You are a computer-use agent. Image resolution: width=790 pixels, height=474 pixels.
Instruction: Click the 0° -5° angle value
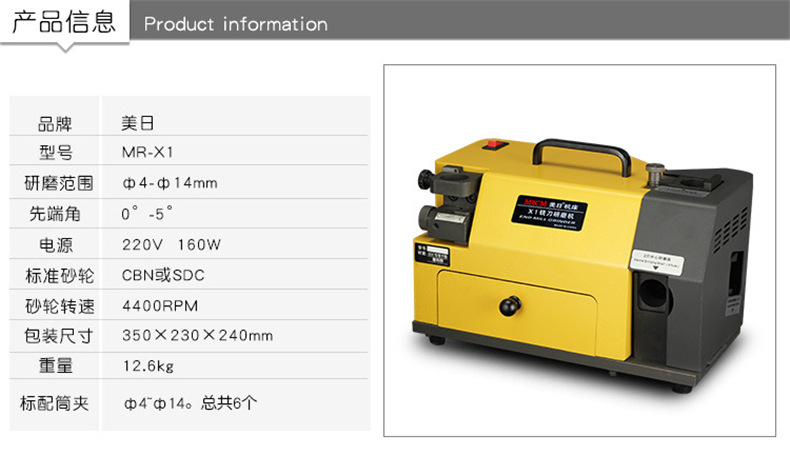tap(147, 213)
